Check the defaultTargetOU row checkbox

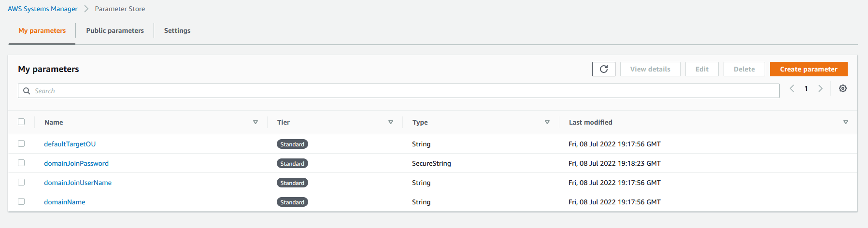click(x=21, y=143)
